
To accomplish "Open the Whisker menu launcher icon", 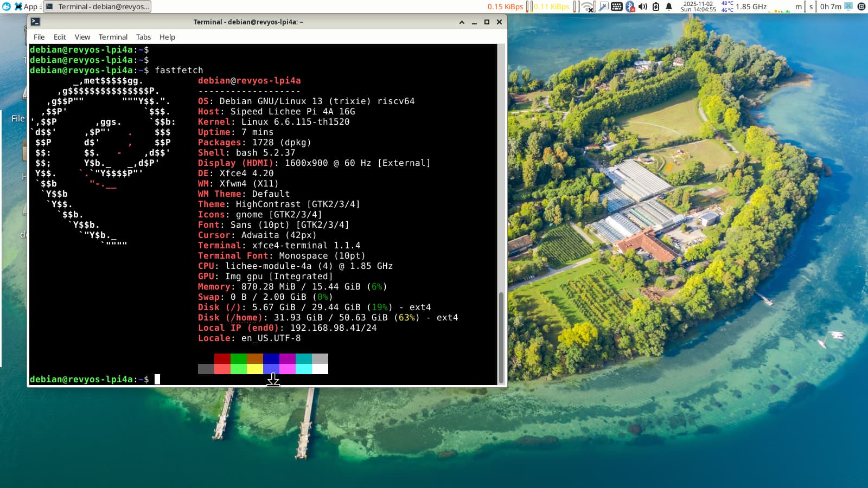I will 7,7.
